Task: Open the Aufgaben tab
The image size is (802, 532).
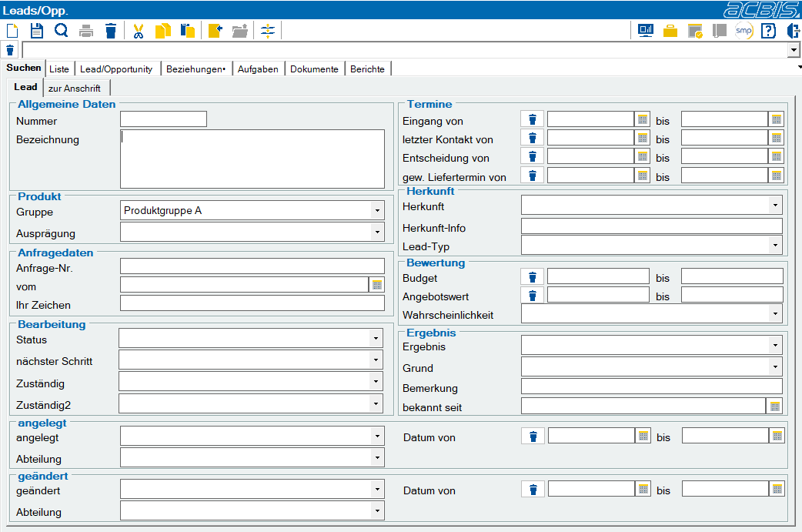Action: 258,69
